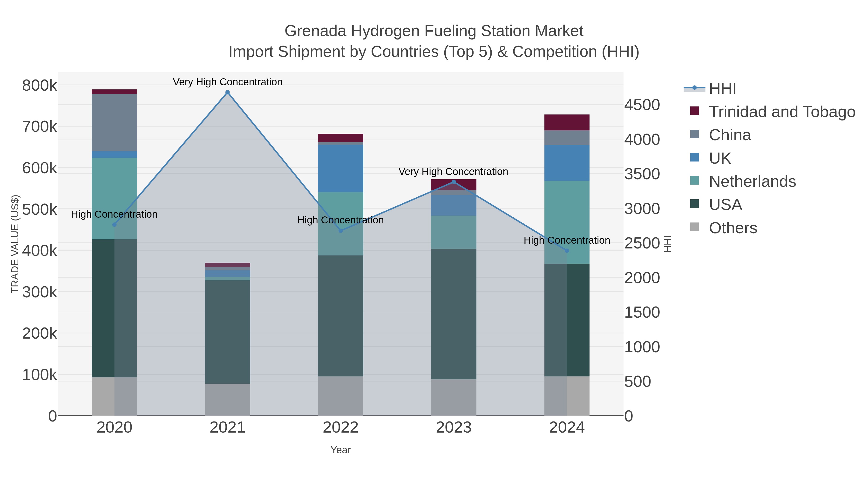Click the 2500 HHI axis tick
This screenshot has width=868, height=488.
pos(642,243)
